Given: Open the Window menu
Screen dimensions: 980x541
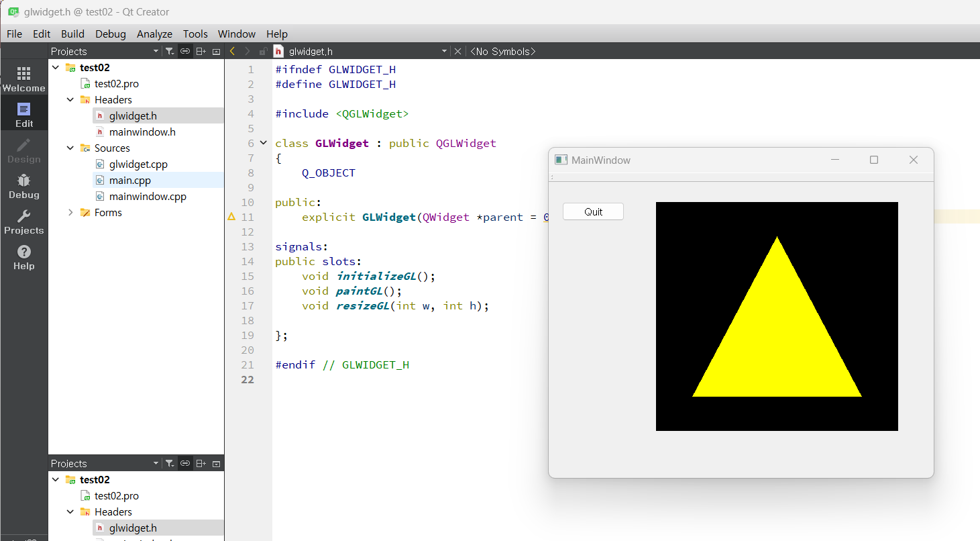Looking at the screenshot, I should [237, 34].
